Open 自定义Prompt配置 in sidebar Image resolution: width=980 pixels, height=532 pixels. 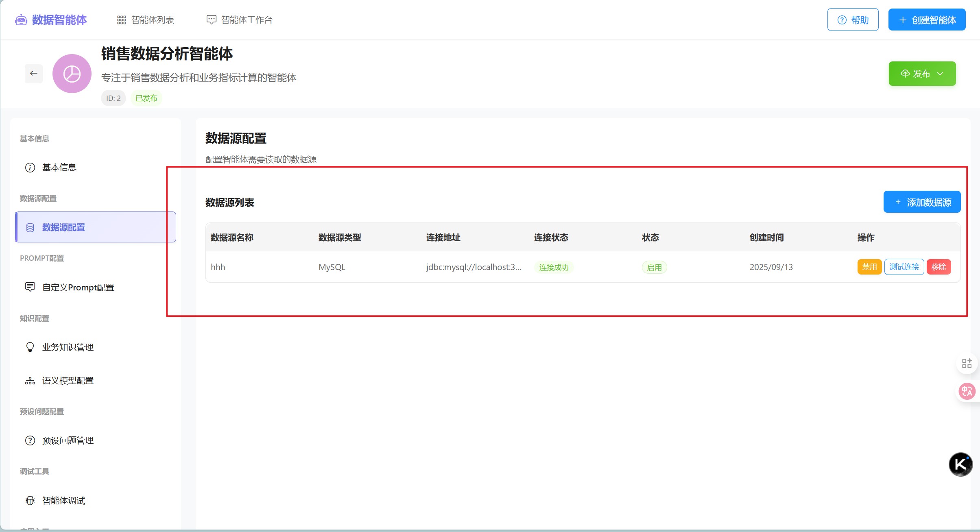[78, 287]
